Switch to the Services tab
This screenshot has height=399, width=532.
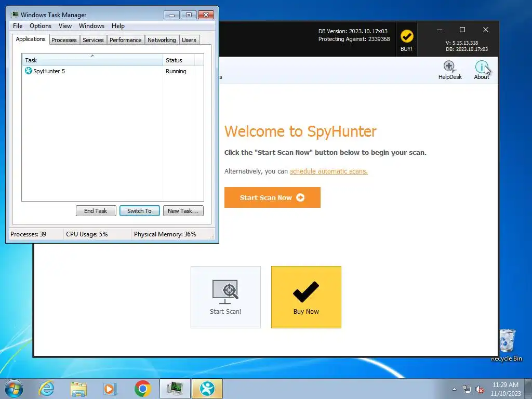tap(93, 40)
